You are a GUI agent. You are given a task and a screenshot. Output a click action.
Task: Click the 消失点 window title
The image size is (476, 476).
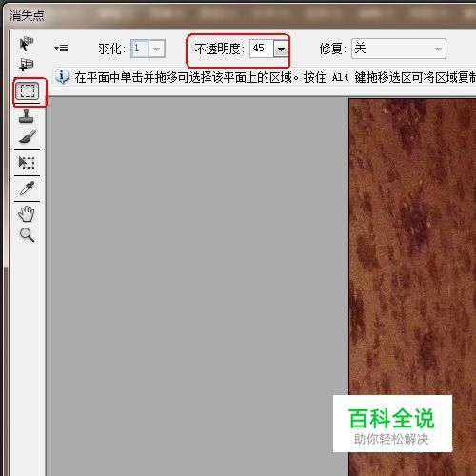click(27, 15)
